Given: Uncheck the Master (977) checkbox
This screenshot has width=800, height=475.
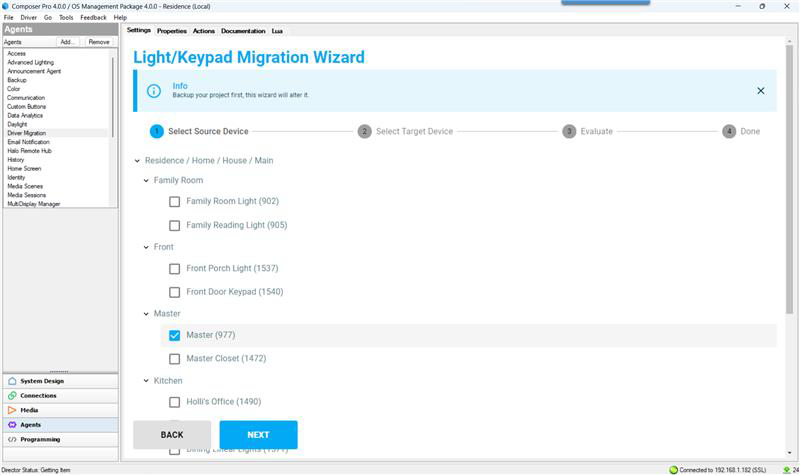Looking at the screenshot, I should pyautogui.click(x=174, y=335).
